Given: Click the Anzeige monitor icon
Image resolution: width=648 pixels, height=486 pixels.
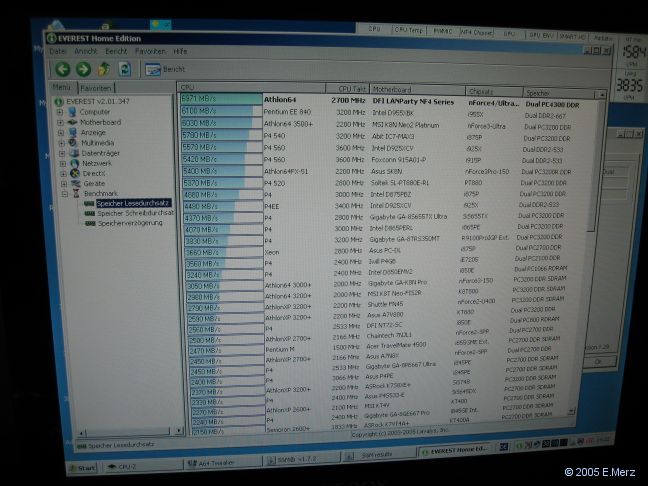Looking at the screenshot, I should click(73, 132).
